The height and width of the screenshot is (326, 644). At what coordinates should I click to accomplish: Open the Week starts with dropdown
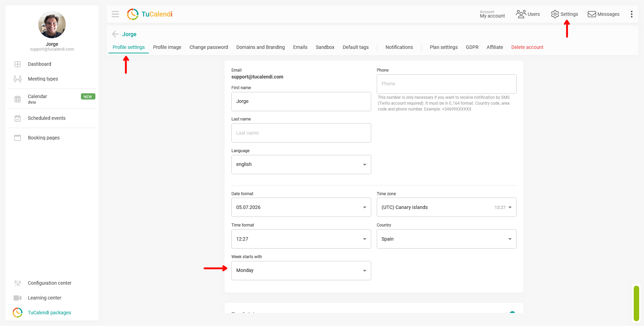(x=301, y=271)
